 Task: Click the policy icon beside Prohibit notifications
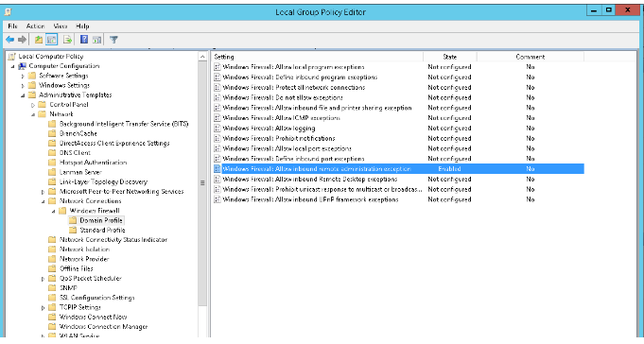(x=218, y=138)
